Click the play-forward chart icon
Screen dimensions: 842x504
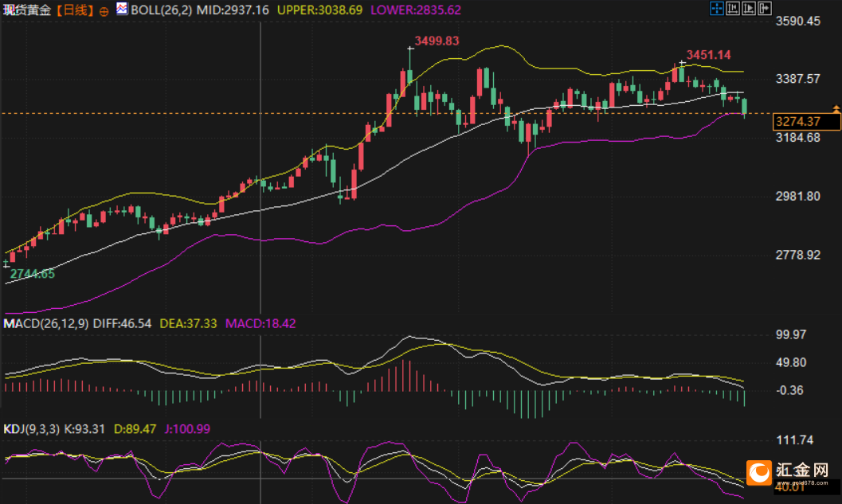click(749, 8)
